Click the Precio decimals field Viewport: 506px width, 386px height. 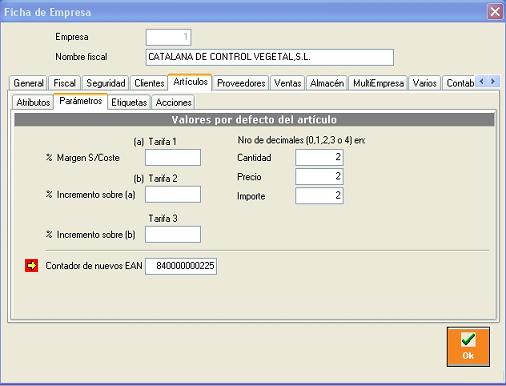pyautogui.click(x=319, y=176)
